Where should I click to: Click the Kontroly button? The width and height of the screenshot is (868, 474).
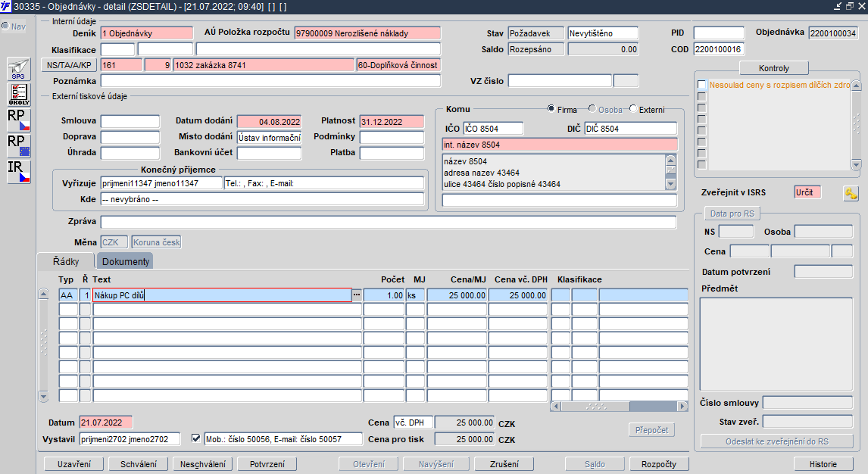pos(774,68)
